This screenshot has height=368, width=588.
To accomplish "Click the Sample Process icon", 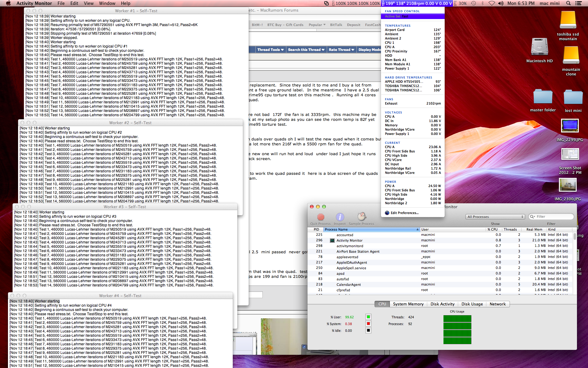I will coord(362,217).
